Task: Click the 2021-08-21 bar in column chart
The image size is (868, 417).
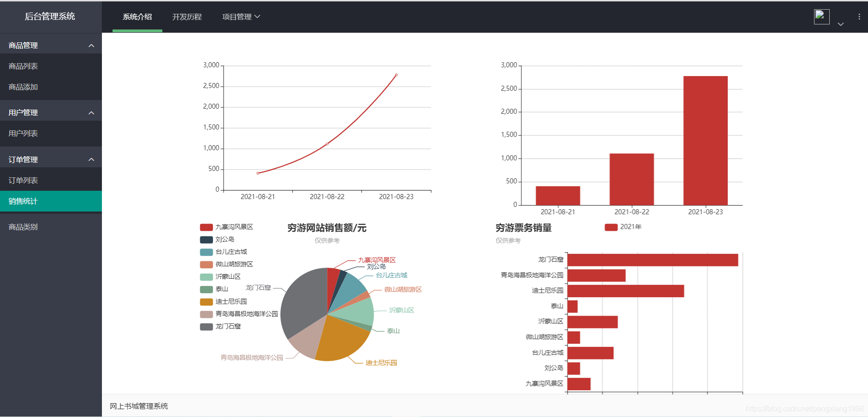Action: click(558, 196)
